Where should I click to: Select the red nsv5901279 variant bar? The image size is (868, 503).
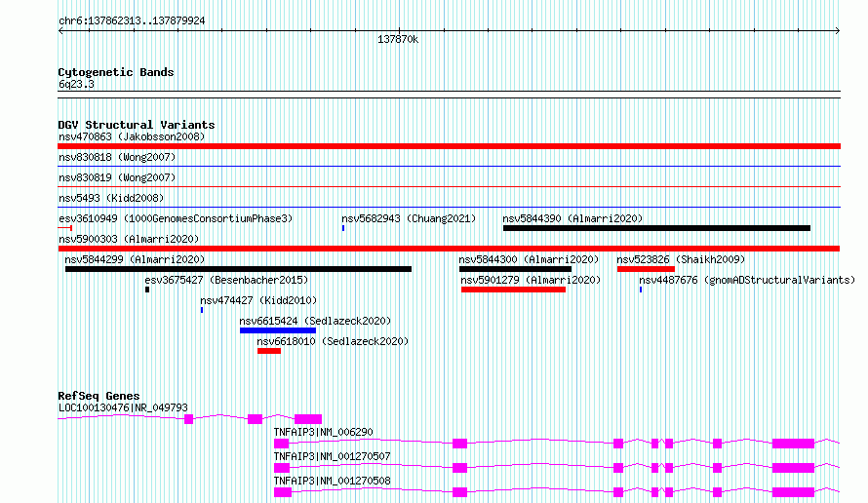coord(513,290)
